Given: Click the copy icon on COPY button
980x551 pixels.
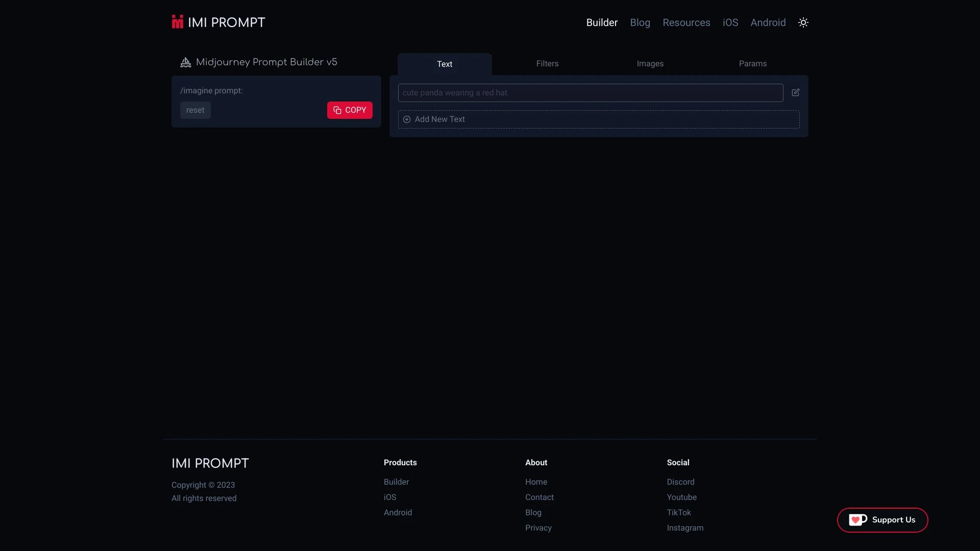Looking at the screenshot, I should click(337, 110).
